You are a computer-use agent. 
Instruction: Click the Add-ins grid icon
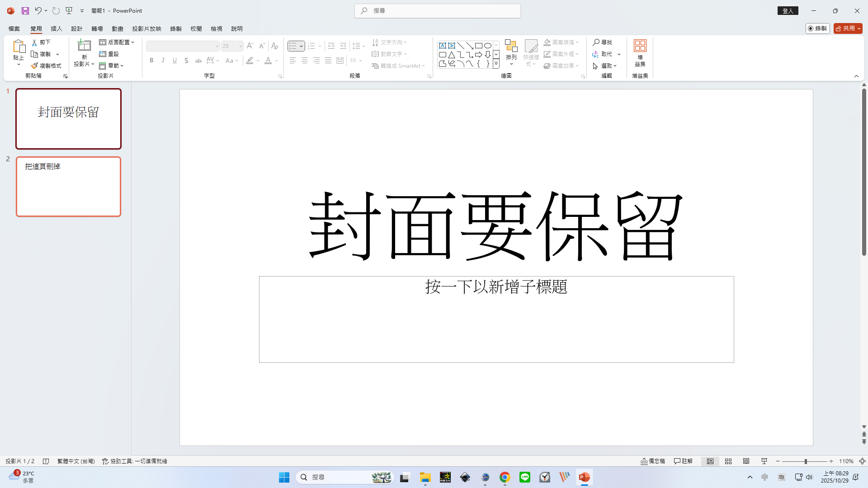tap(640, 46)
